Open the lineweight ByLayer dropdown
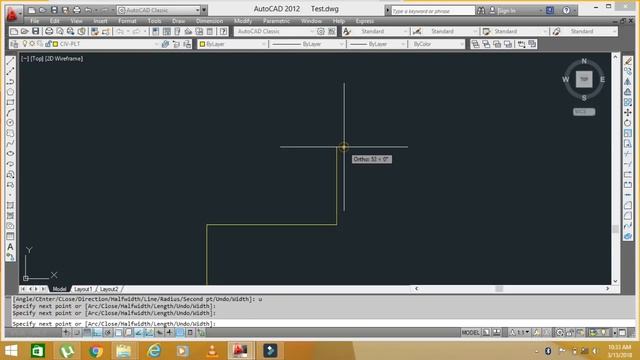The image size is (640, 360). (377, 44)
